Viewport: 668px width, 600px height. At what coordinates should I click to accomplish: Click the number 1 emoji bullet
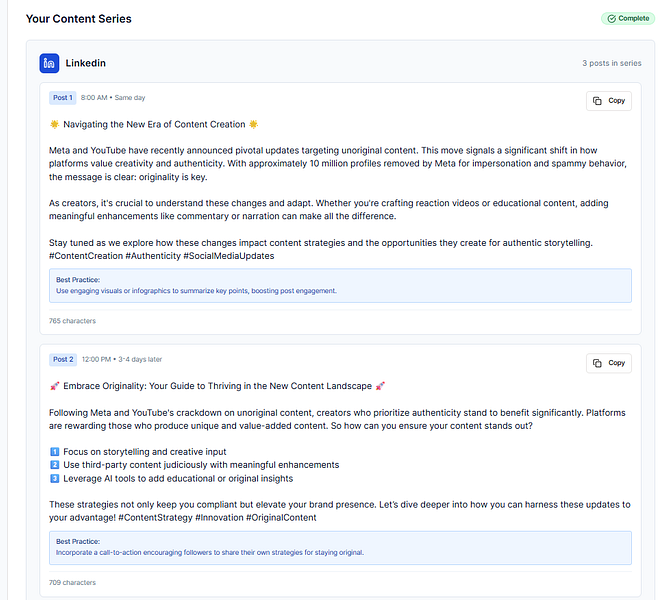click(x=54, y=452)
